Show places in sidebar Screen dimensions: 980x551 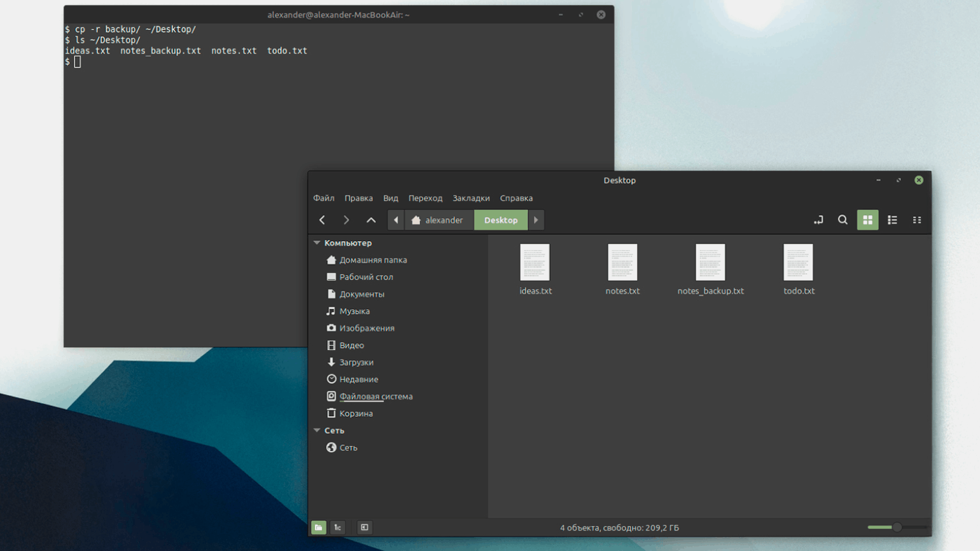[319, 527]
